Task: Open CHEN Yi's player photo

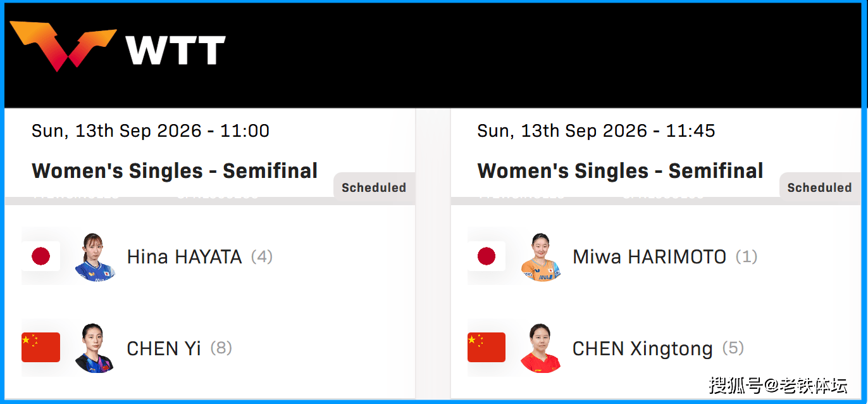Action: point(96,348)
